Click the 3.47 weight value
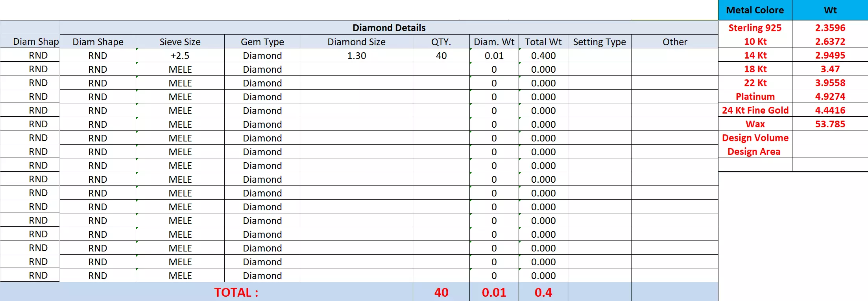The width and height of the screenshot is (868, 301). tap(830, 69)
